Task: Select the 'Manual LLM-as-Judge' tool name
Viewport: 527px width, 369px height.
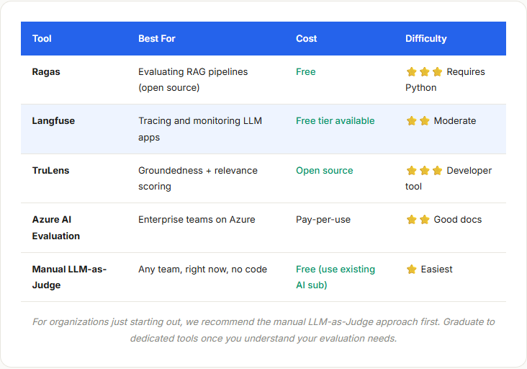Action: coord(69,277)
